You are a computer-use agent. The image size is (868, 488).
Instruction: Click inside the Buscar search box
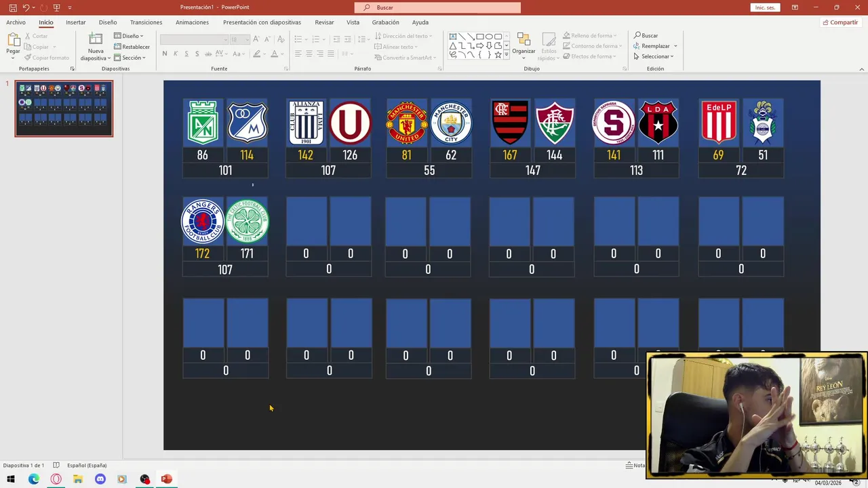coord(437,7)
